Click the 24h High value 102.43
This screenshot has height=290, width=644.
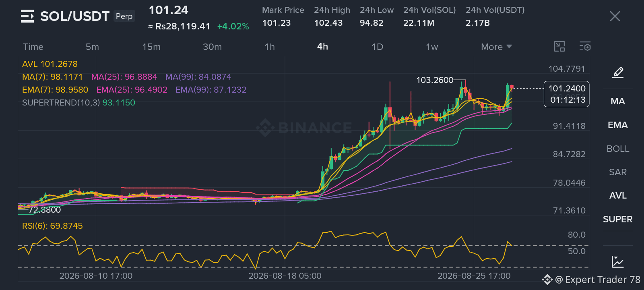[328, 23]
